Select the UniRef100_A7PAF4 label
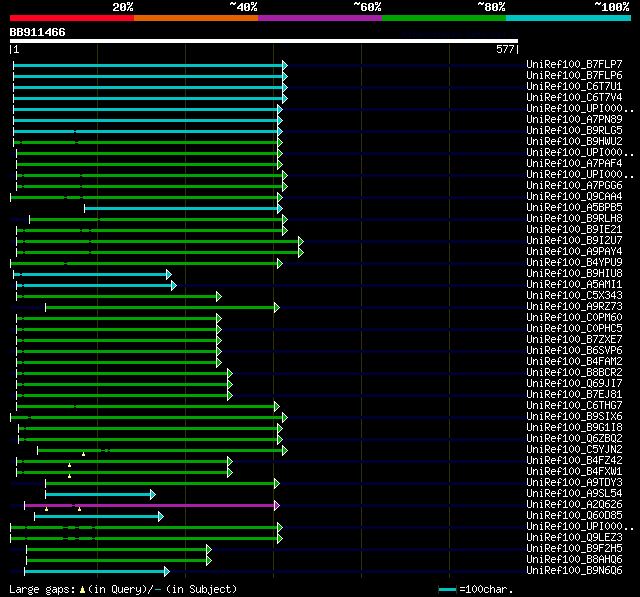 tap(574, 164)
